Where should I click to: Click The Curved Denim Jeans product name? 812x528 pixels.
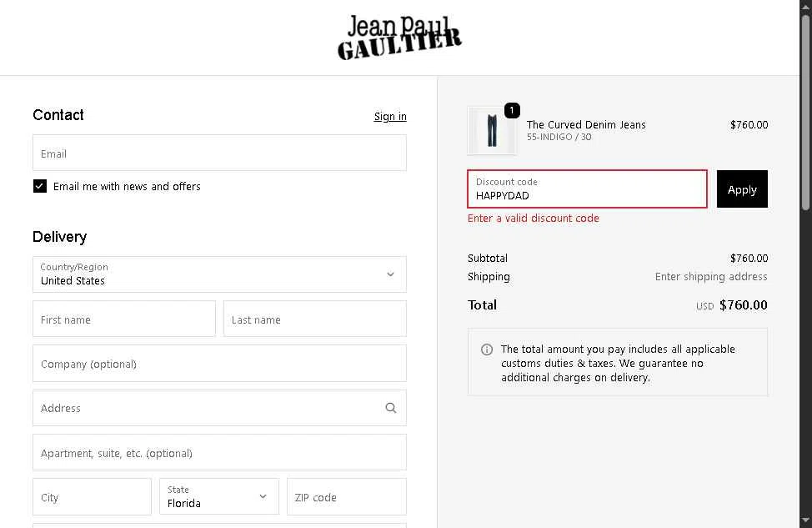click(x=586, y=125)
